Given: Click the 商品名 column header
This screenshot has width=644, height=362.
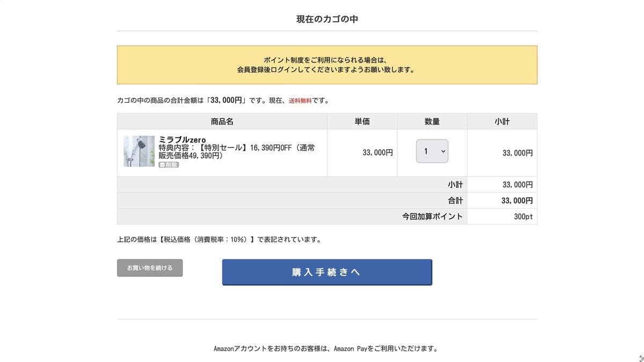Looking at the screenshot, I should 222,122.
